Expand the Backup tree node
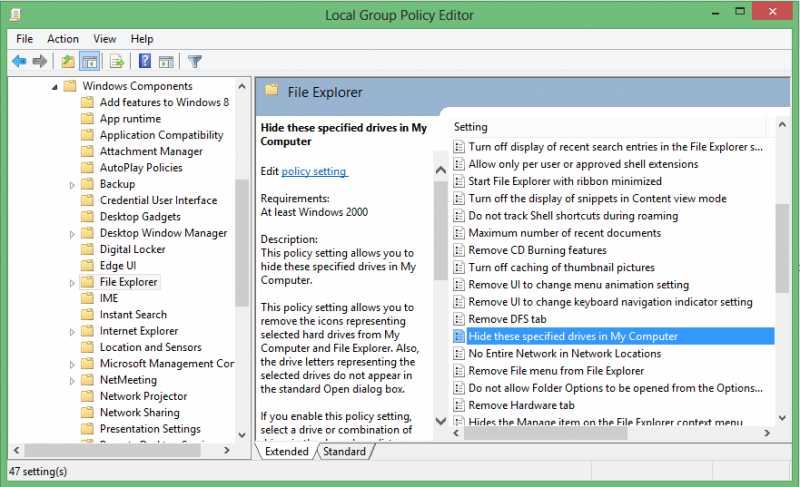 72,185
